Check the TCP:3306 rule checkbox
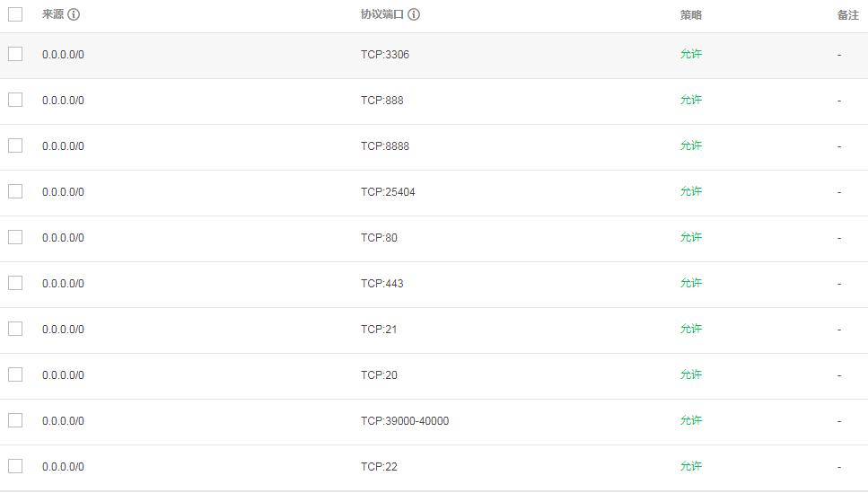The width and height of the screenshot is (868, 493). point(15,54)
